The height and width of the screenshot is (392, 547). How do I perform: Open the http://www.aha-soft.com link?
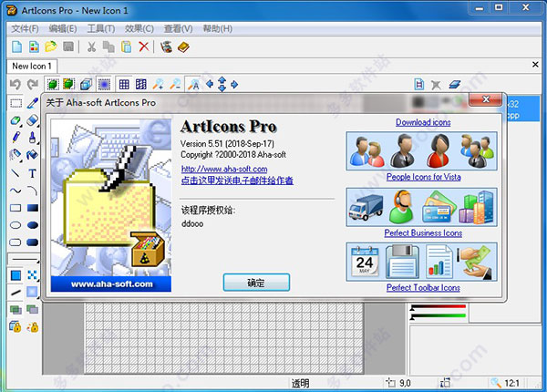(x=224, y=170)
